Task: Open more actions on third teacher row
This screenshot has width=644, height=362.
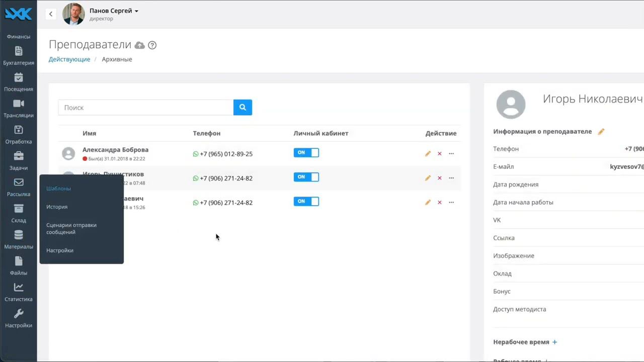Action: pos(451,202)
